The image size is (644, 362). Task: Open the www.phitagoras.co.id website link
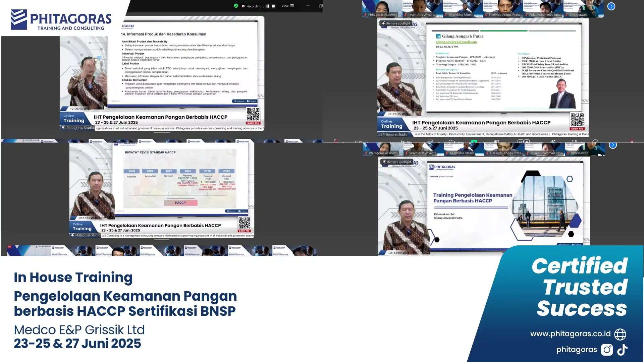coord(570,334)
